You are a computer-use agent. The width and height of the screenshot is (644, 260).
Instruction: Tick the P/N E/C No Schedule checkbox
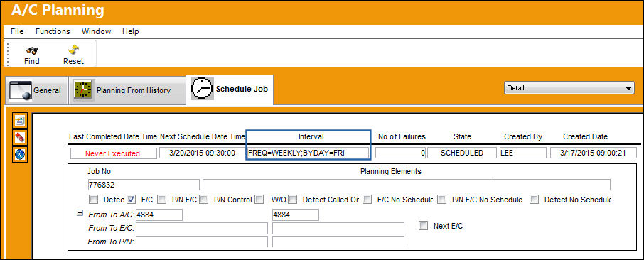pos(442,200)
